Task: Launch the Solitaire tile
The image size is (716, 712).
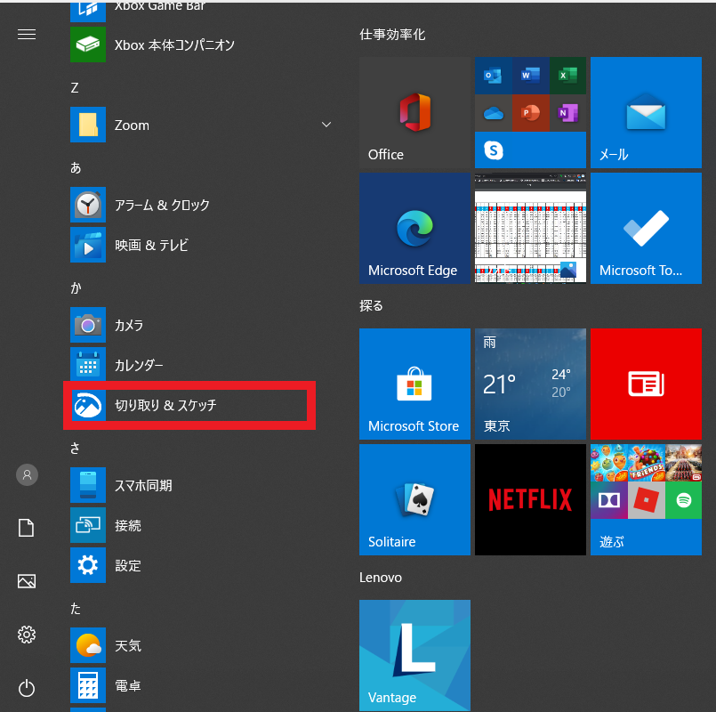Action: coord(415,500)
